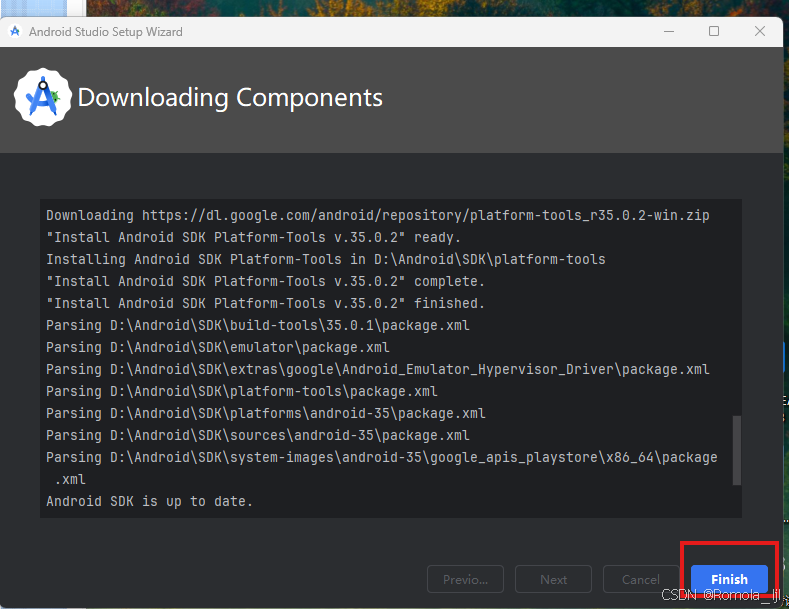Close the Setup Wizard window
789x609 pixels.
point(760,31)
